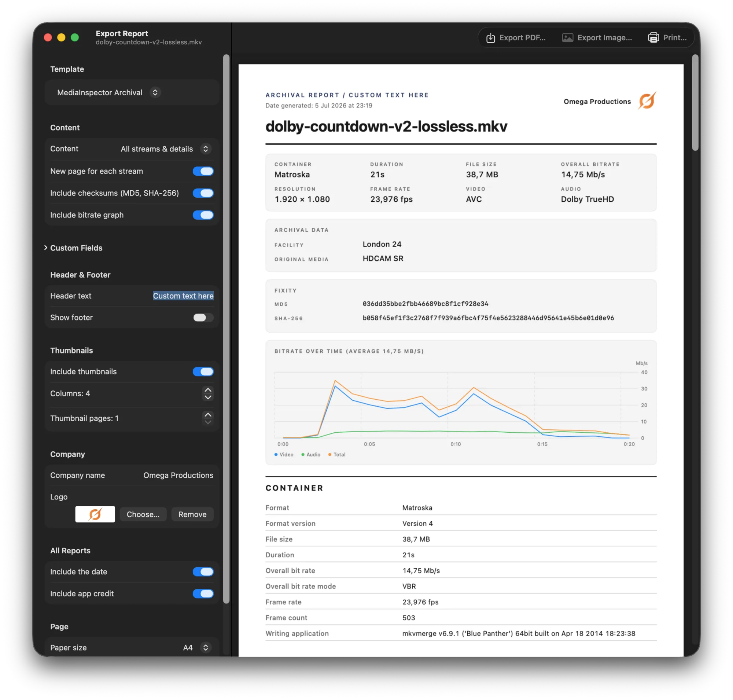Click the Video legend item in bitrate graph
733x700 pixels.
coord(284,454)
